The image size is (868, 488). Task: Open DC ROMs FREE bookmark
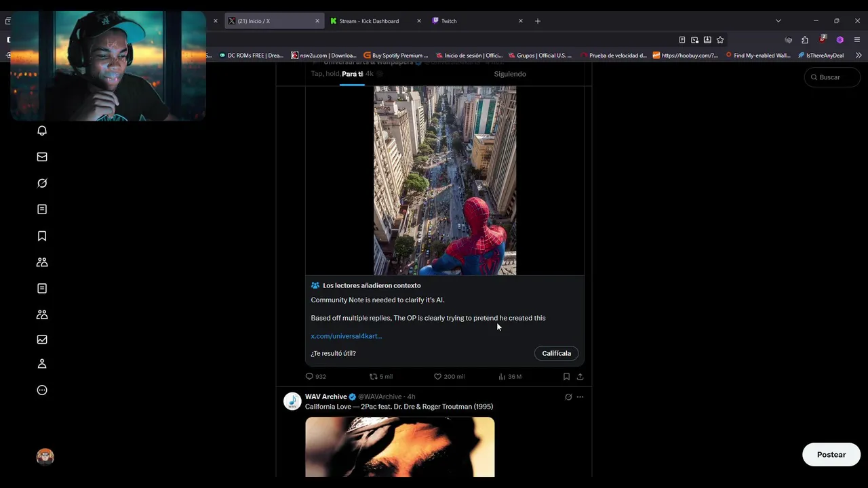(252, 56)
